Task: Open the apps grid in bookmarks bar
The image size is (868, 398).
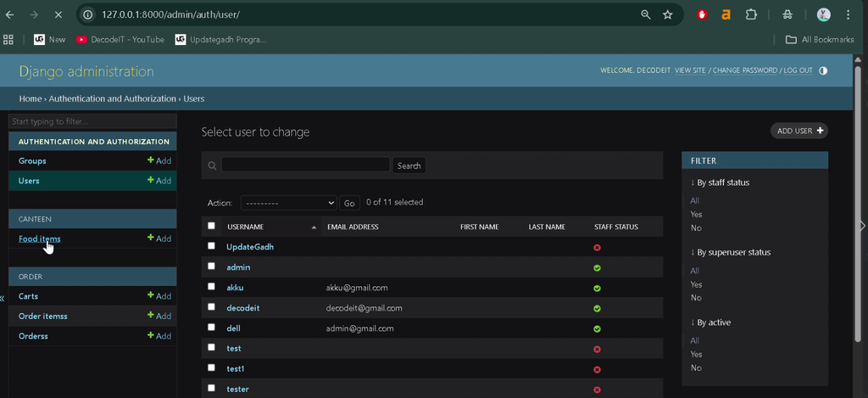Action: (x=8, y=39)
